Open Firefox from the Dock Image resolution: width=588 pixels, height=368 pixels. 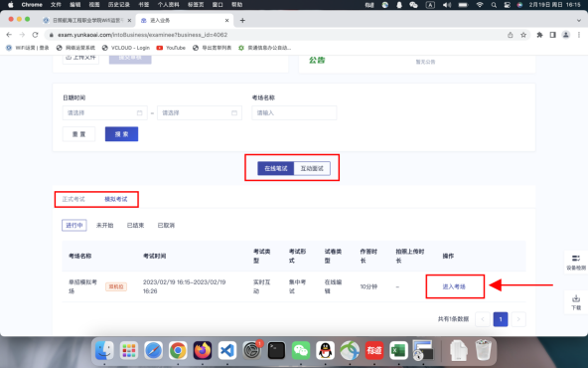click(x=203, y=351)
